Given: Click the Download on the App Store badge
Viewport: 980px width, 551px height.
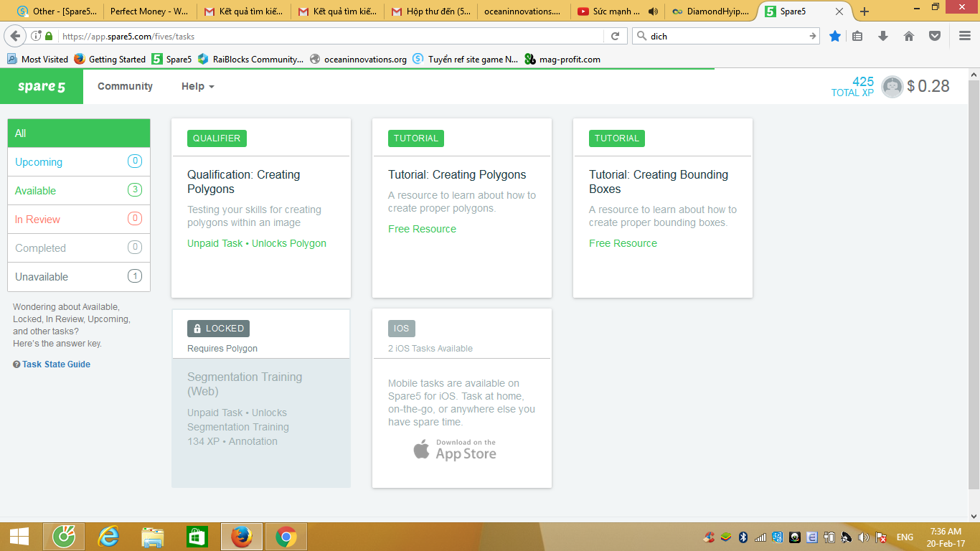Looking at the screenshot, I should tap(455, 450).
